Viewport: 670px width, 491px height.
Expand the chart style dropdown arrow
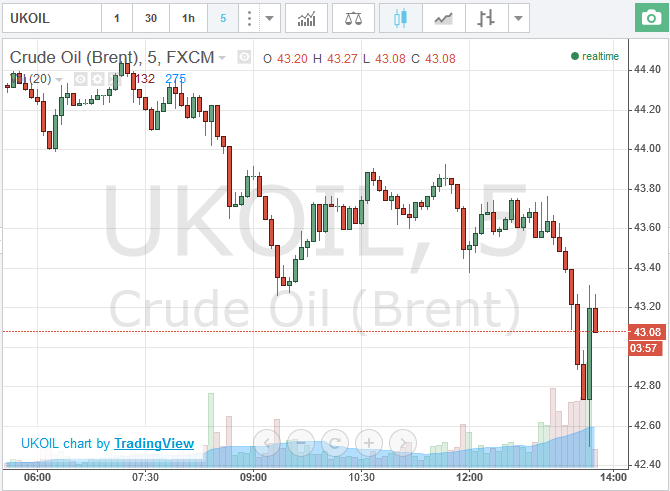tap(519, 18)
